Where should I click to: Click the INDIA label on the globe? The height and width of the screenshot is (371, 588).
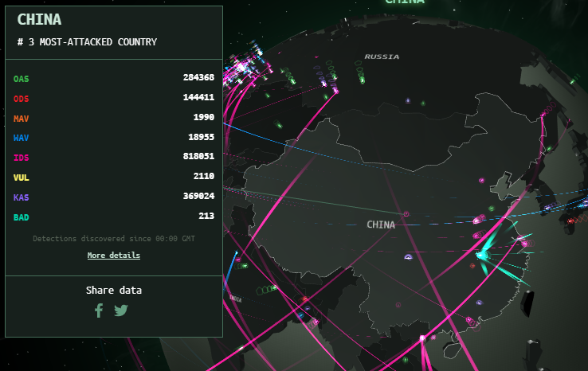point(235,299)
